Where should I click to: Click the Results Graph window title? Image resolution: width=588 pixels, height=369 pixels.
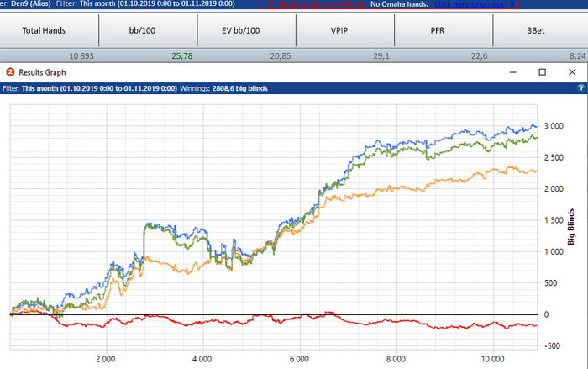42,72
